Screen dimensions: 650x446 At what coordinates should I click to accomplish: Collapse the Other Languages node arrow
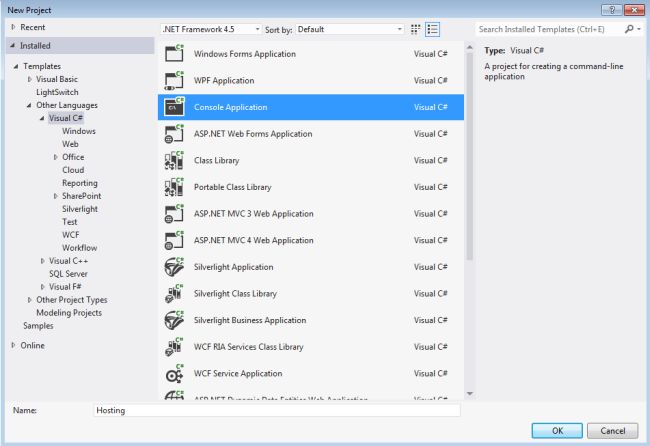pyautogui.click(x=29, y=105)
